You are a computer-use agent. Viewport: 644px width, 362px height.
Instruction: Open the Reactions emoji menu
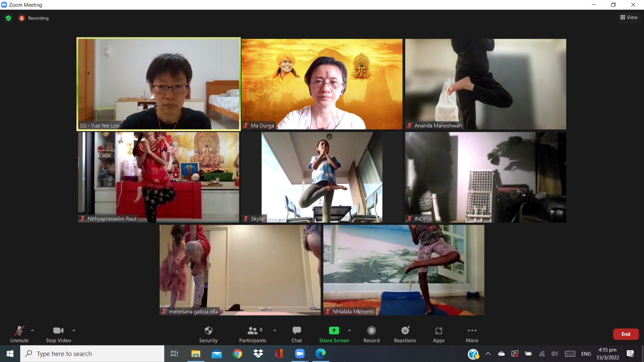[x=405, y=334]
